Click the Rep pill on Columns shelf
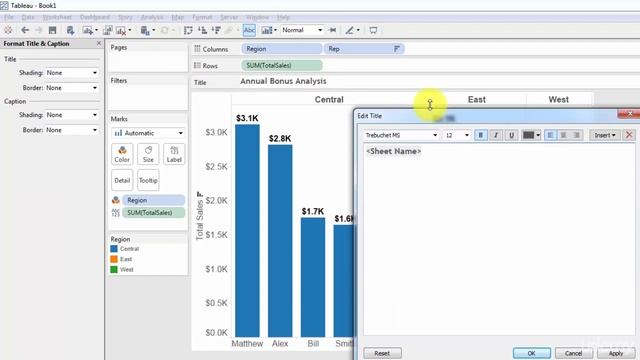The image size is (640, 360). point(364,49)
